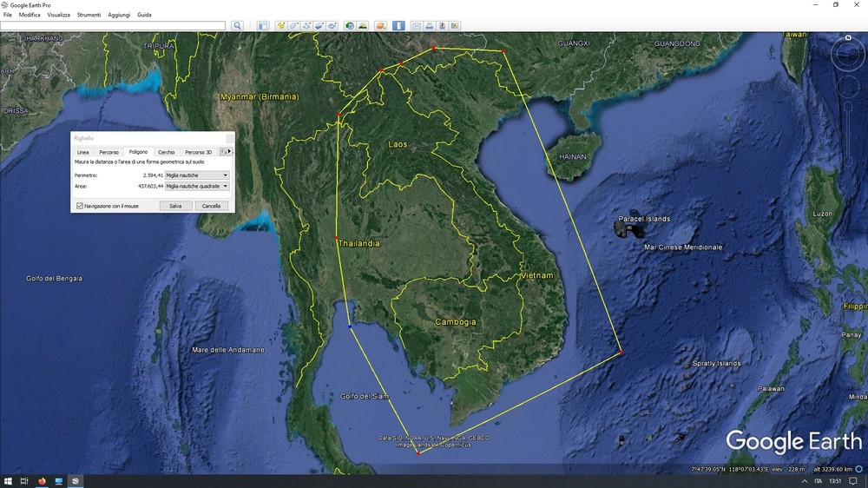This screenshot has height=488, width=868.
Task: Click the Cancella button
Action: pyautogui.click(x=211, y=206)
